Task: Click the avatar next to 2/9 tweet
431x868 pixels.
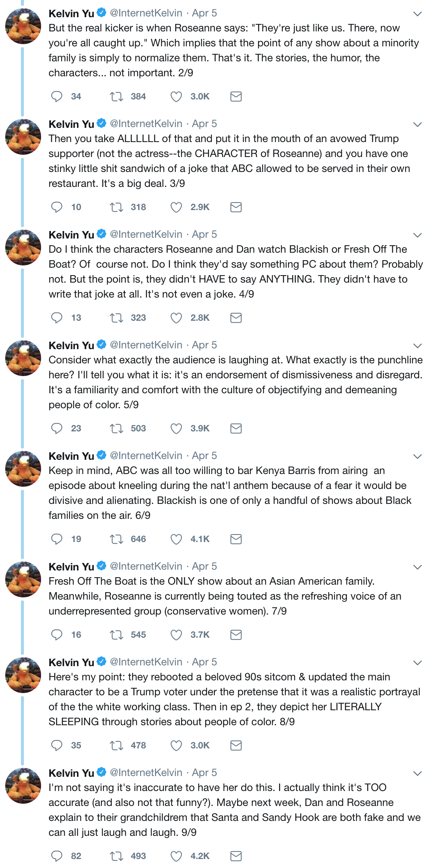Action: click(23, 26)
